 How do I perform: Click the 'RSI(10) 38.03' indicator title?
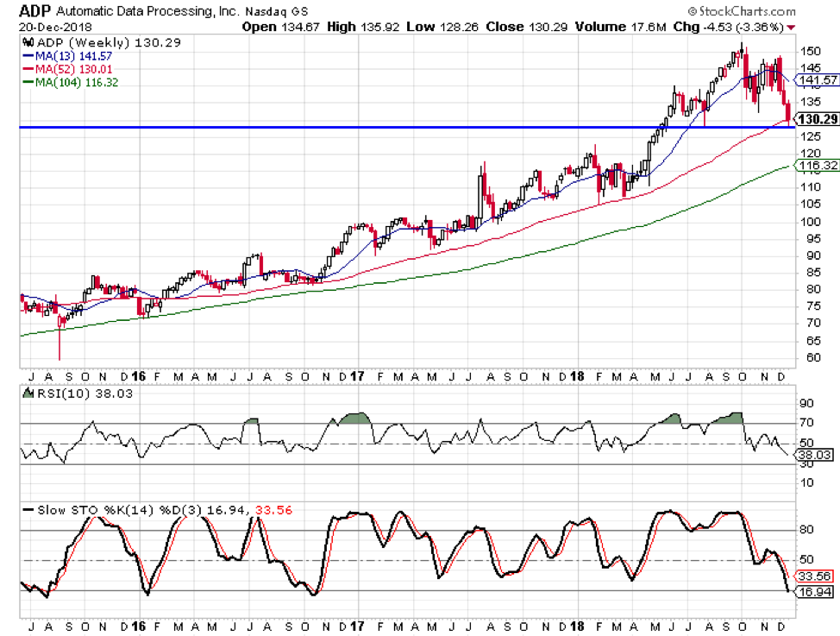point(85,394)
